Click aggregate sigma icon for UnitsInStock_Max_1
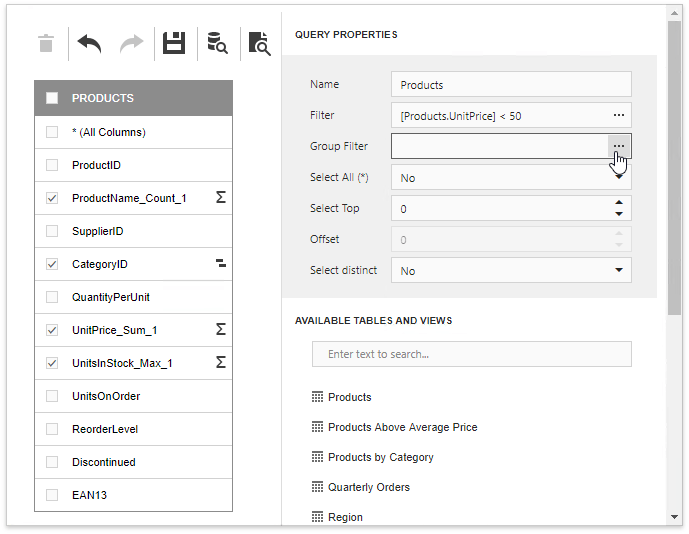This screenshot has height=534, width=689. point(221,362)
